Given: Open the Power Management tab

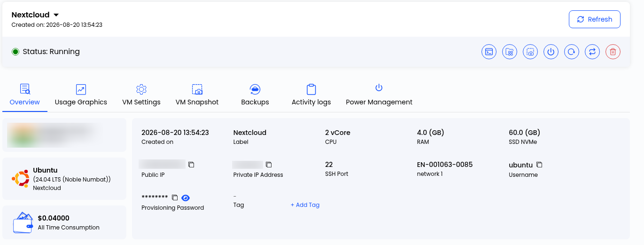Looking at the screenshot, I should (x=379, y=95).
